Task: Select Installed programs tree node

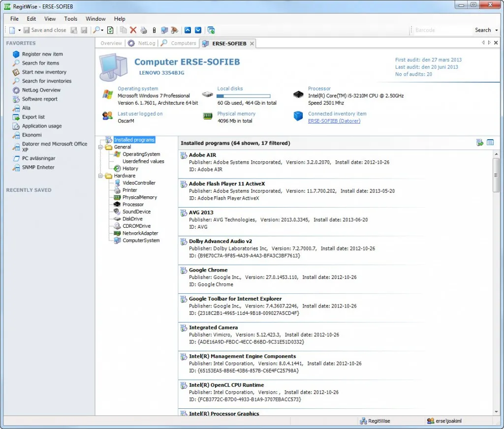Action: [134, 140]
